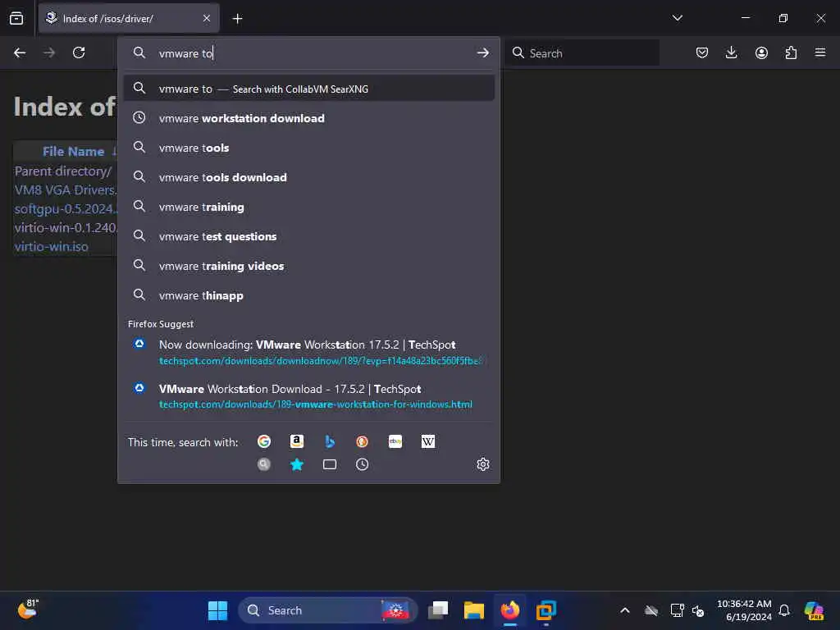Go forward one page
This screenshot has height=630, width=840.
48,52
